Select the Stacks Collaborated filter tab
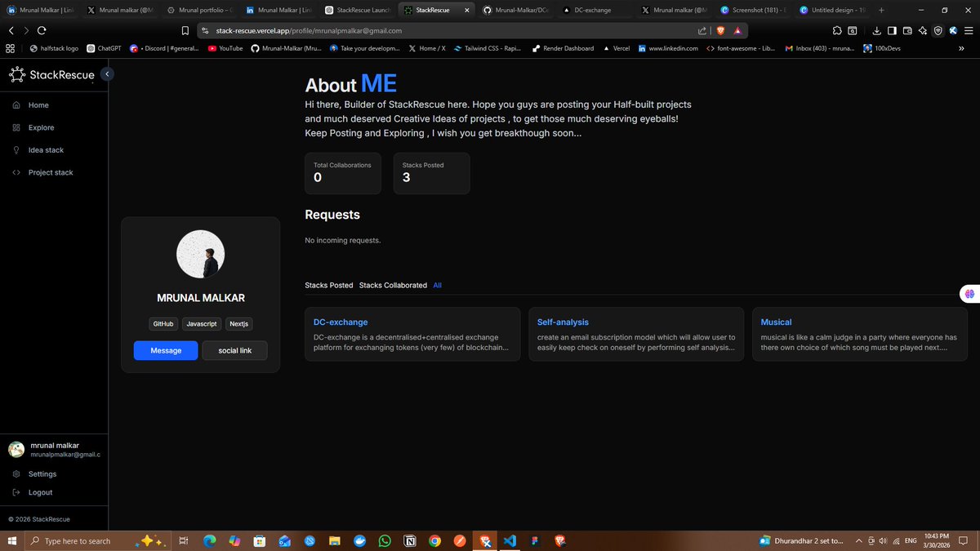The image size is (980, 551). 393,285
